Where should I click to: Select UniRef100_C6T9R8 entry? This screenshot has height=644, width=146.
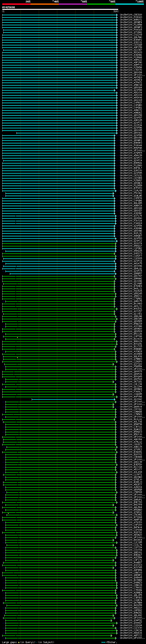[131, 178]
